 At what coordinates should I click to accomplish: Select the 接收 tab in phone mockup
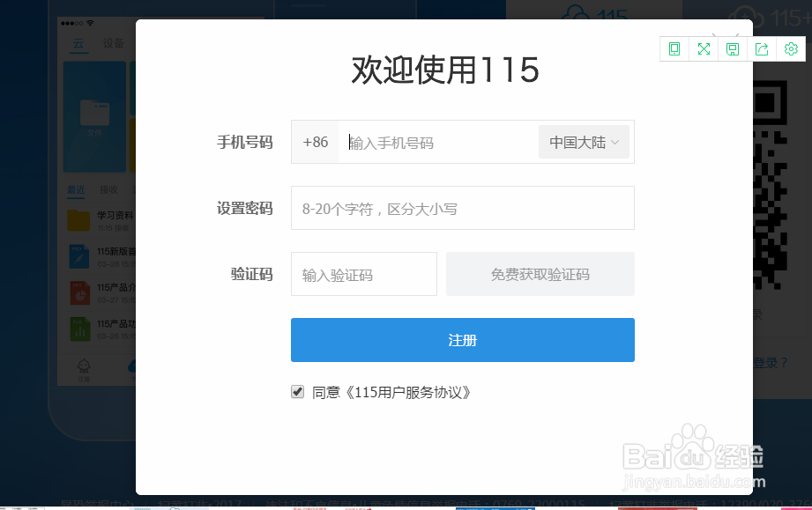108,190
